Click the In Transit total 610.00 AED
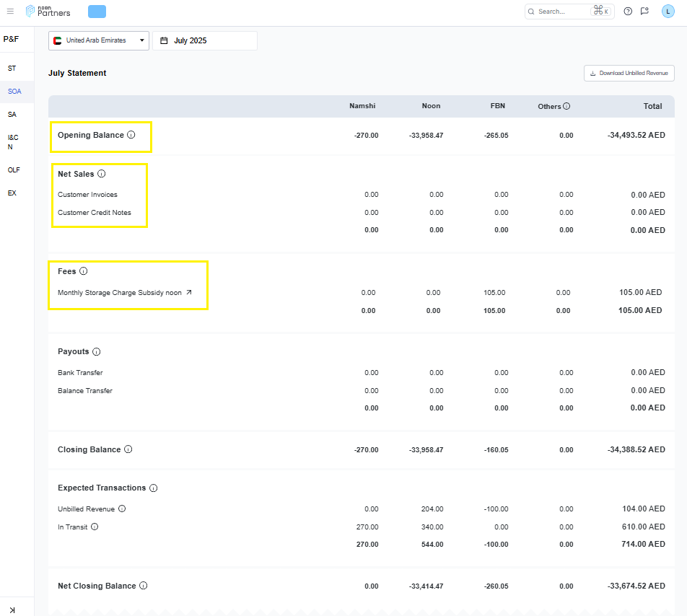 click(644, 527)
